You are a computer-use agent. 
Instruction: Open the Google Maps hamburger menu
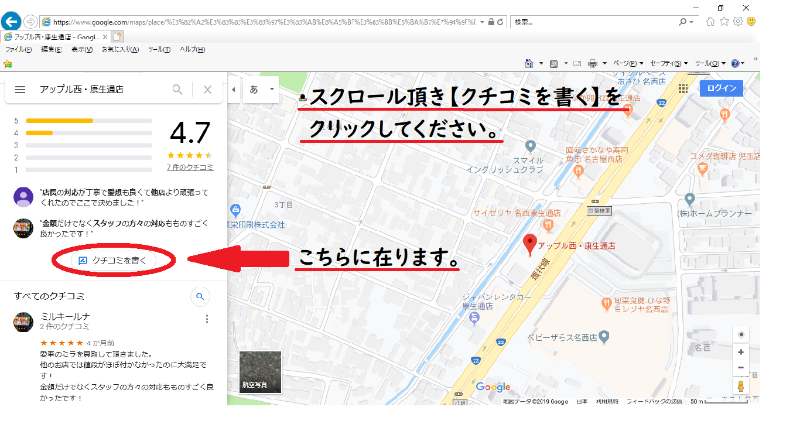point(19,90)
